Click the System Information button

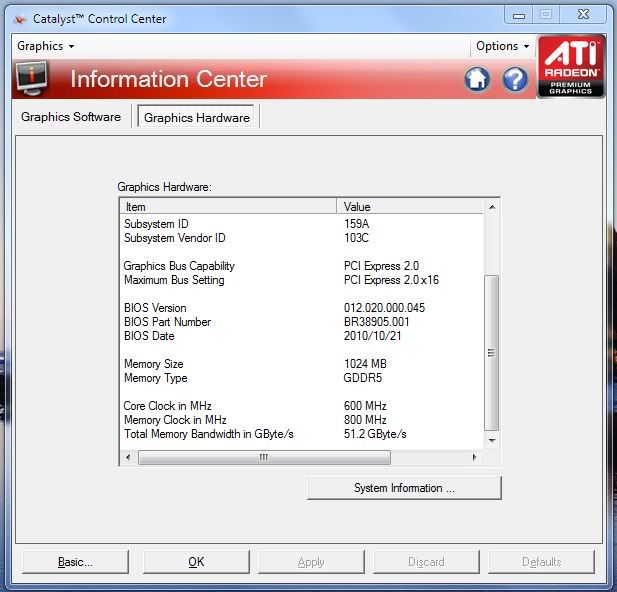point(404,488)
